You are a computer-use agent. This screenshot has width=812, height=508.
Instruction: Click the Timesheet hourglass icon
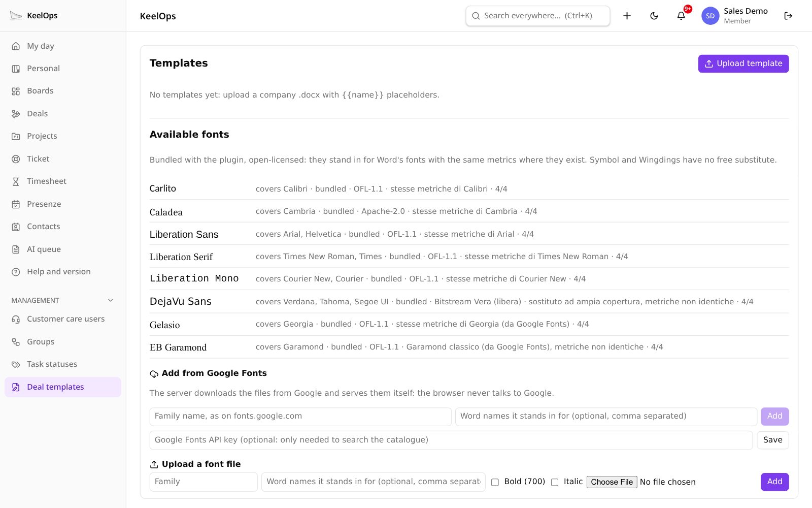[16, 181]
